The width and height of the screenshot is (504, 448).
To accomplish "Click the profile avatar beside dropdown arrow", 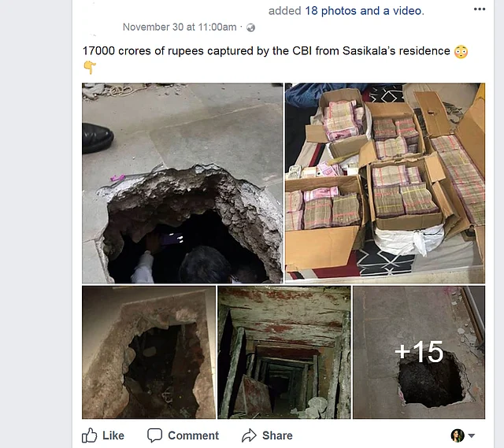I will (x=458, y=435).
